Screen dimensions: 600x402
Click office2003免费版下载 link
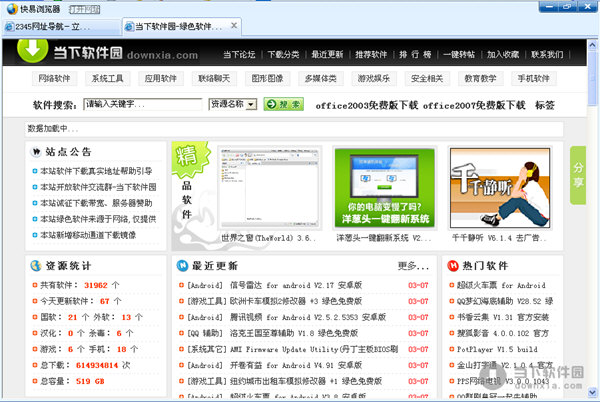[x=367, y=105]
